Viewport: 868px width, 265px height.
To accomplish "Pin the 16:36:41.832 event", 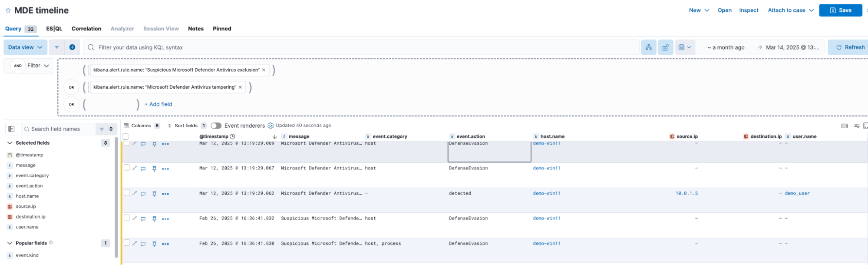I will (154, 219).
